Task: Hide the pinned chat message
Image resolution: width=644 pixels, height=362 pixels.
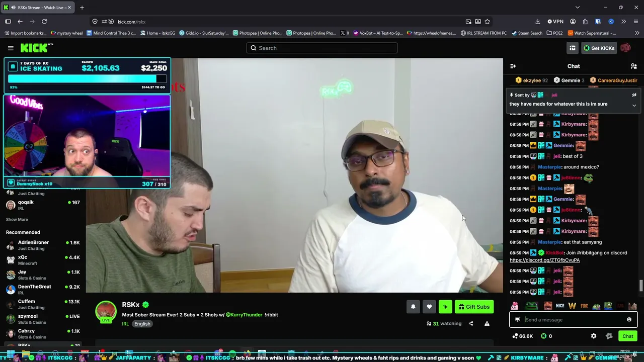Action: [x=634, y=95]
